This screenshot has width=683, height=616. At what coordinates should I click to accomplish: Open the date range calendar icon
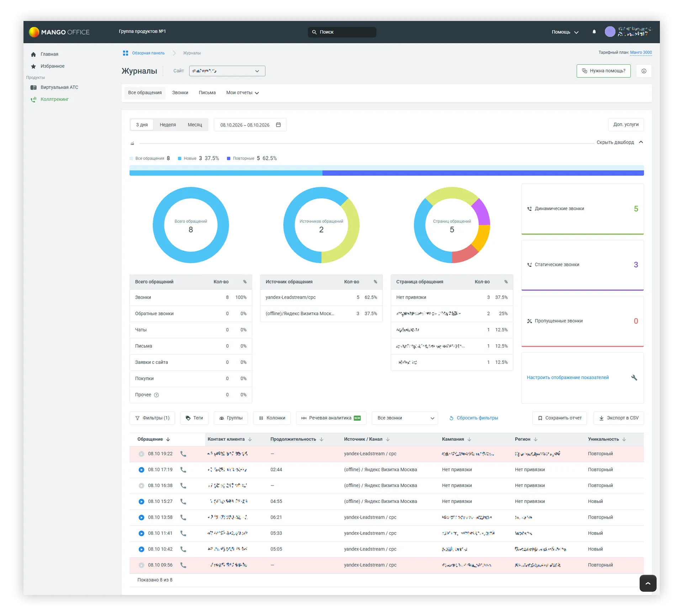click(x=278, y=125)
